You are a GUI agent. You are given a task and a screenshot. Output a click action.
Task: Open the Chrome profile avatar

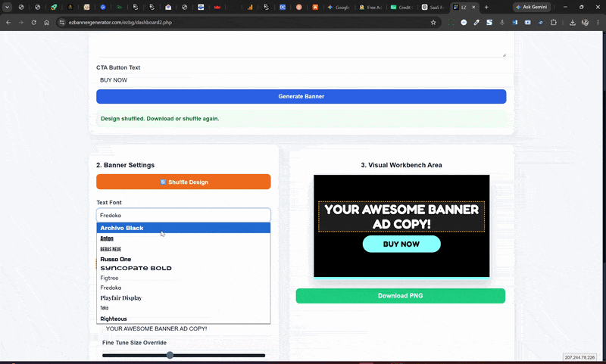[585, 23]
